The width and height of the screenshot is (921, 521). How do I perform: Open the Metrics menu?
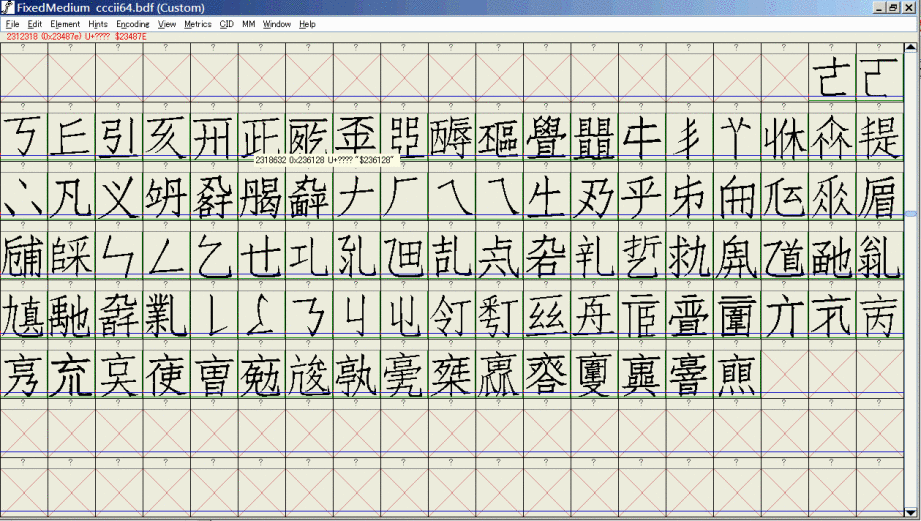point(198,24)
